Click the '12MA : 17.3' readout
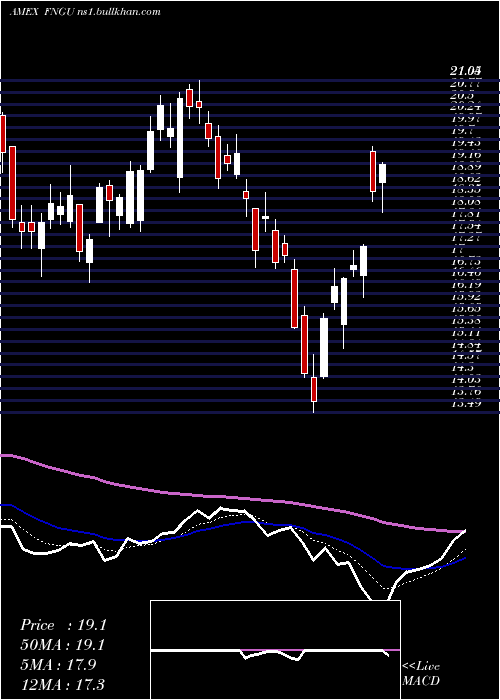The image size is (500, 700). tap(63, 684)
